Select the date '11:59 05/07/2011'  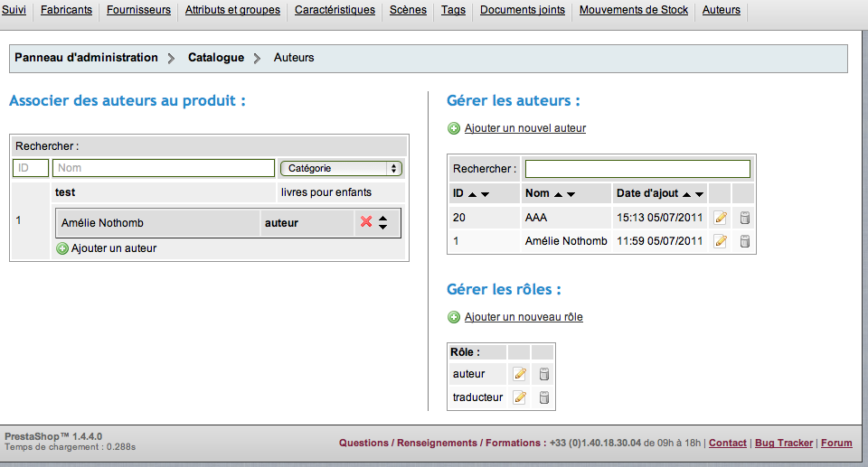pos(660,240)
